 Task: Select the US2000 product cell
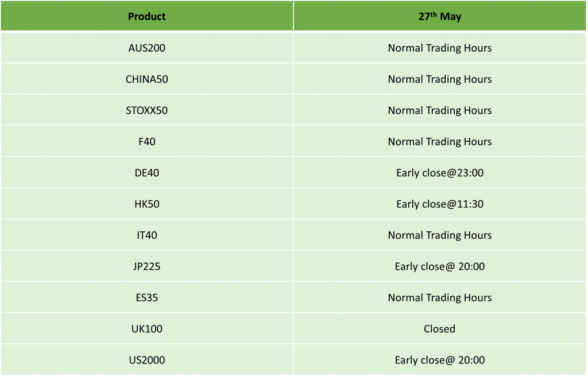coord(146,359)
